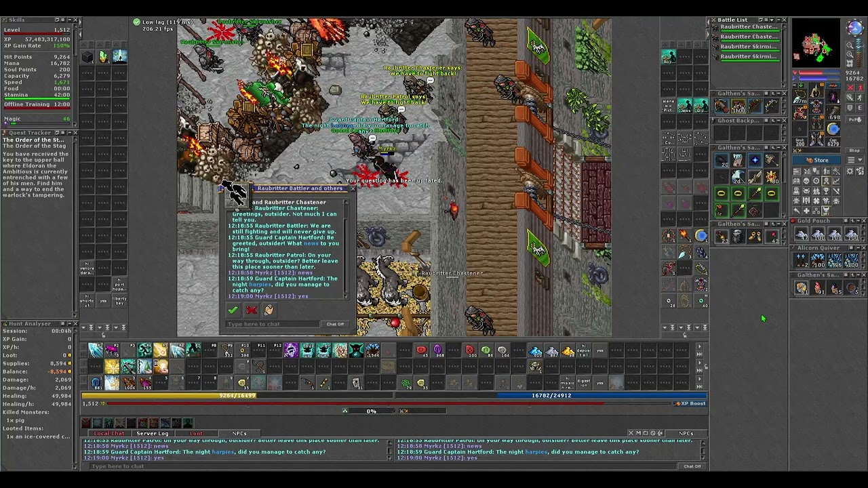Click the yellow health bar 9264/16499
The height and width of the screenshot is (488, 868).
pos(237,395)
